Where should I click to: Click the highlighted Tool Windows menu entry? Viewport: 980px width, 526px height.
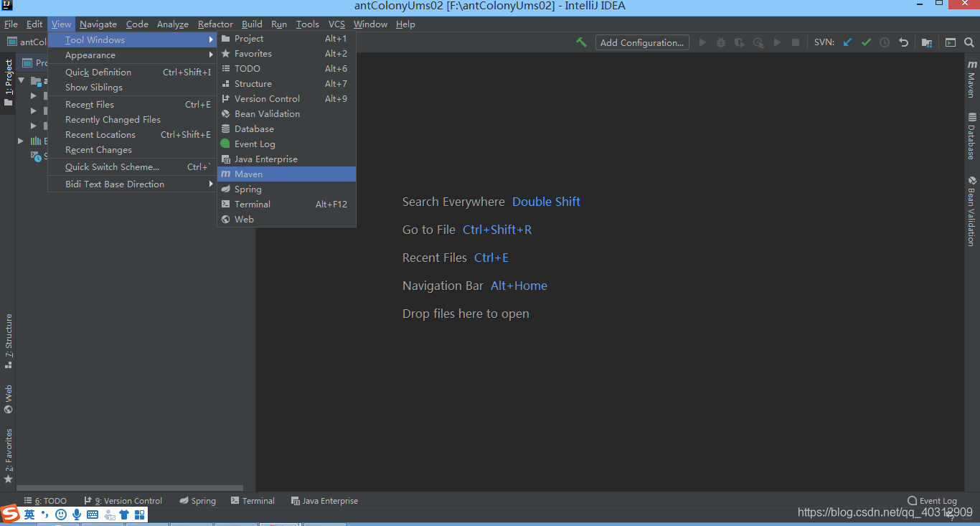(133, 40)
